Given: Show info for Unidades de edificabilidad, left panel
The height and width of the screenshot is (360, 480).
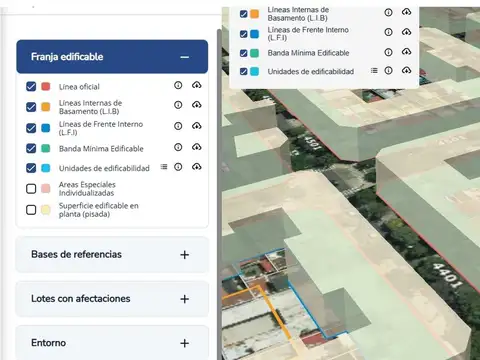Looking at the screenshot, I should (x=178, y=167).
